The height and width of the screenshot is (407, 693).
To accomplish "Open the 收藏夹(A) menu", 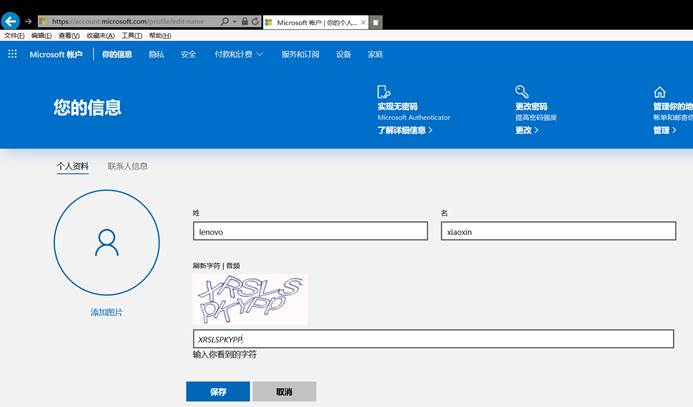I will click(x=100, y=36).
